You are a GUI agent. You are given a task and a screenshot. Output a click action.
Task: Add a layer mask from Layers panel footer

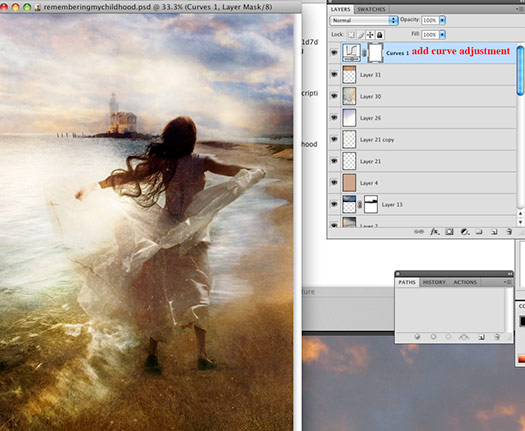(x=449, y=231)
